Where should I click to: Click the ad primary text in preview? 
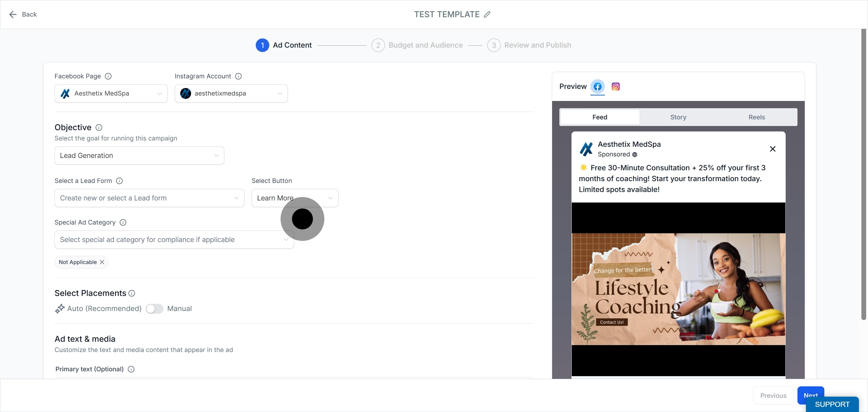pyautogui.click(x=672, y=178)
